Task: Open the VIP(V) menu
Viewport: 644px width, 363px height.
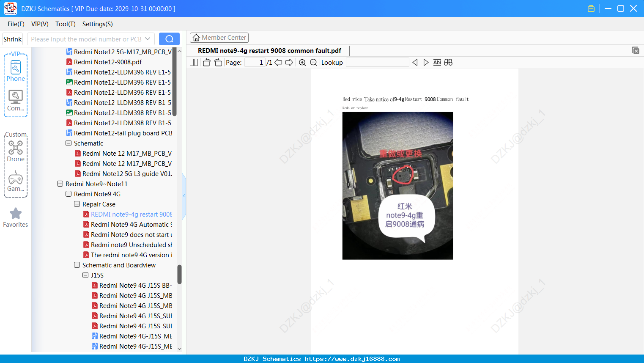Action: point(40,24)
